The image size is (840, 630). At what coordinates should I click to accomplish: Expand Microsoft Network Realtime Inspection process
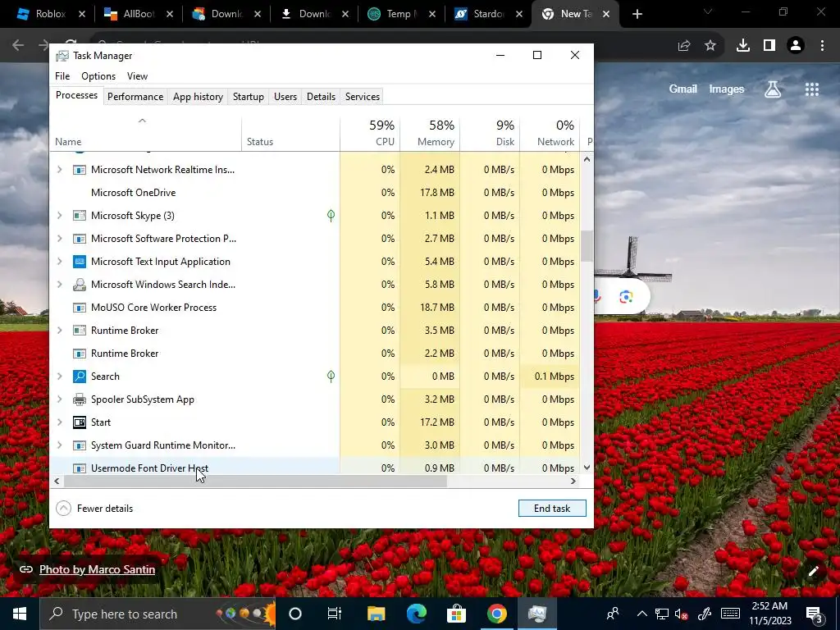tap(59, 170)
